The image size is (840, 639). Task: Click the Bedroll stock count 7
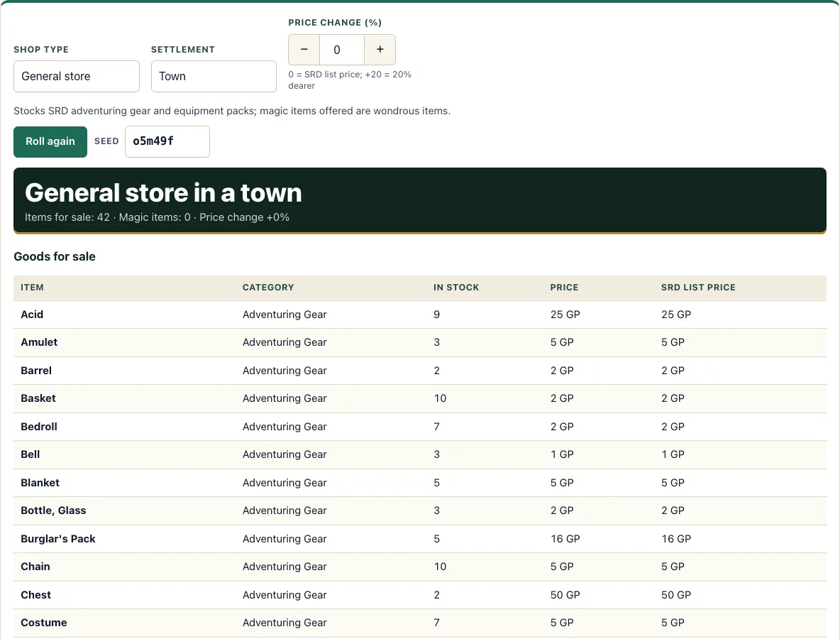pyautogui.click(x=436, y=427)
